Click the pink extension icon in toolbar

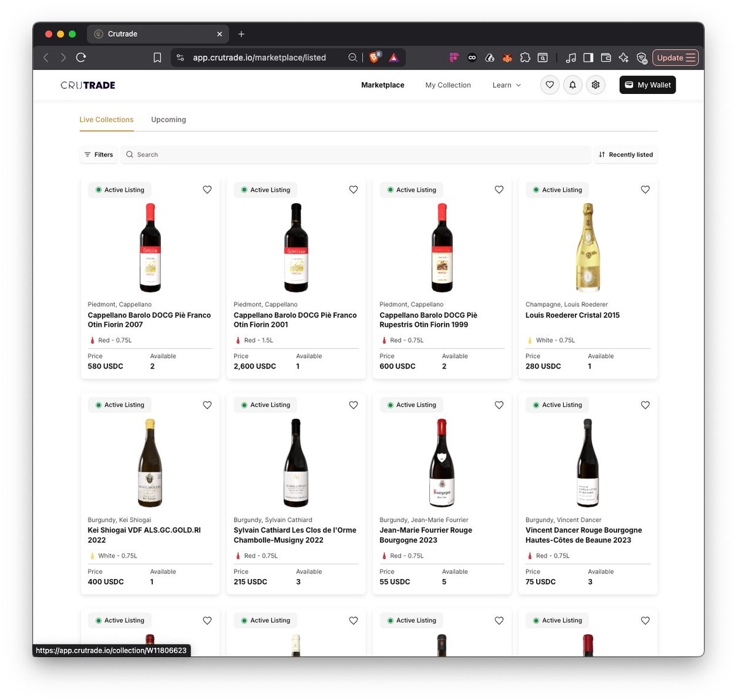454,58
